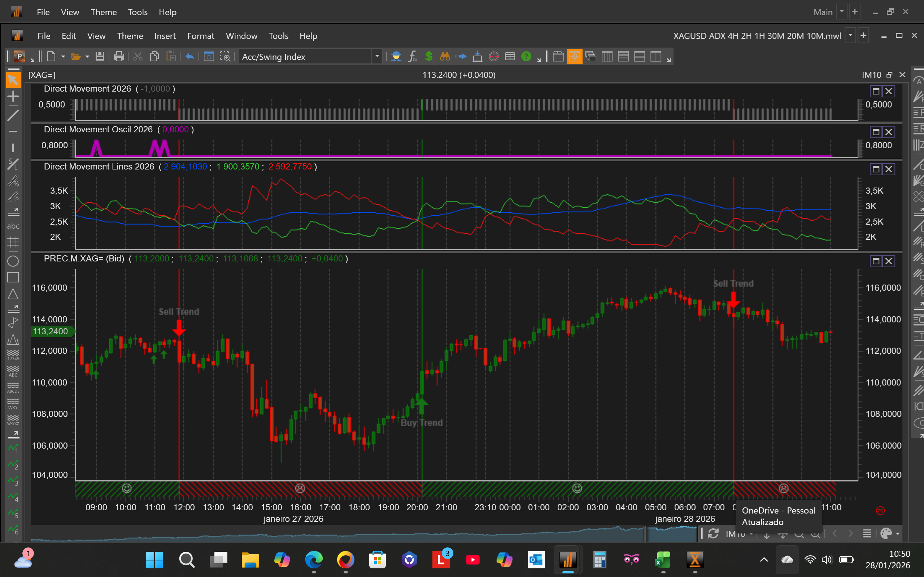Open workspace file name dropdown arrow
This screenshot has height=577, width=924.
[850, 36]
